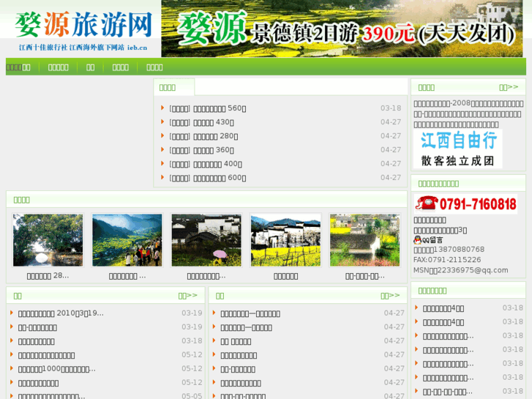The image size is (532, 399).
Task: Select the MSN 22336975@qq.com line
Action: [x=461, y=270]
